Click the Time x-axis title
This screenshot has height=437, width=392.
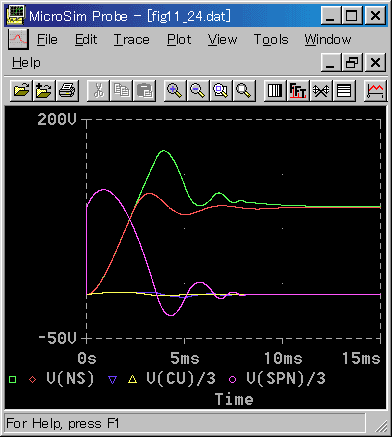click(234, 399)
